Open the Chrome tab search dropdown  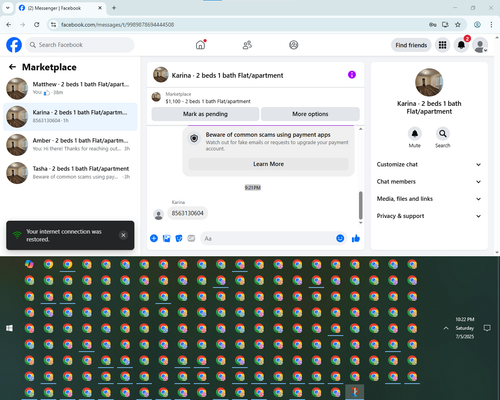8,8
